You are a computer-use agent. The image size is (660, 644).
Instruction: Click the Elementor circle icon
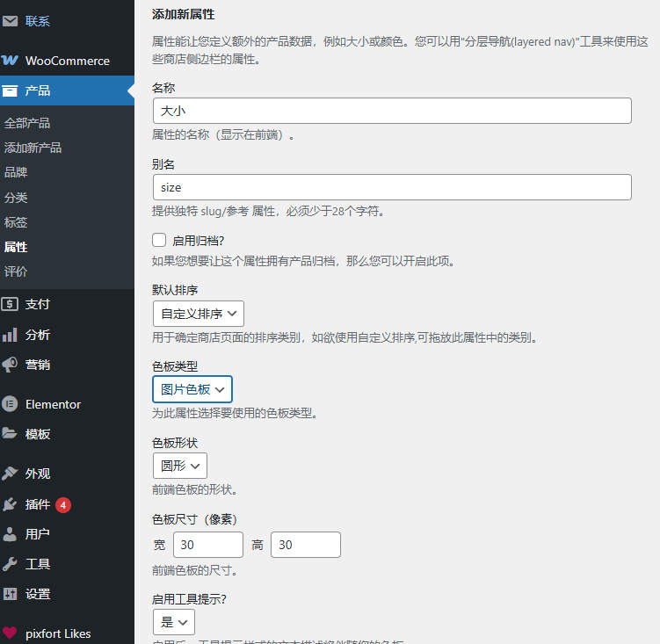(10, 404)
